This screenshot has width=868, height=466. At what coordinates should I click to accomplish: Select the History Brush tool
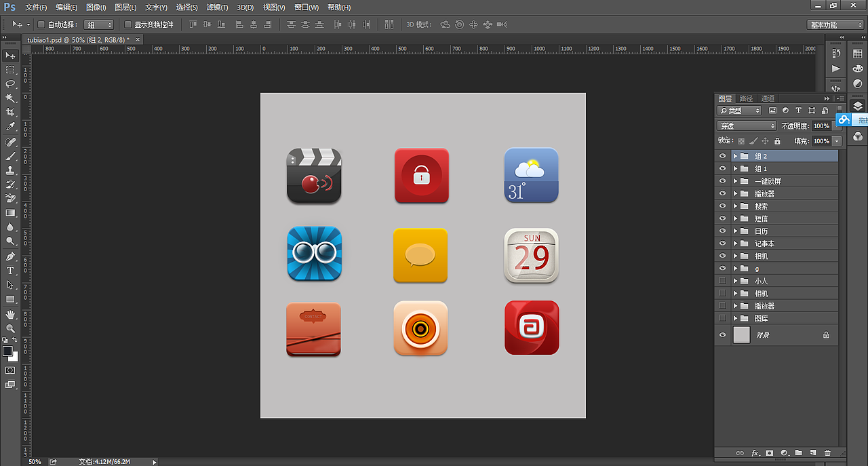point(10,185)
